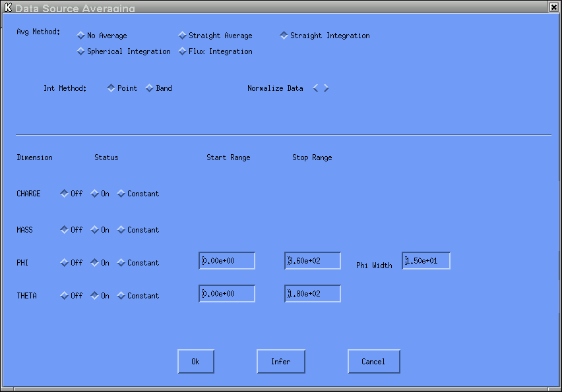Click the CHARGE dimension label

(28, 194)
